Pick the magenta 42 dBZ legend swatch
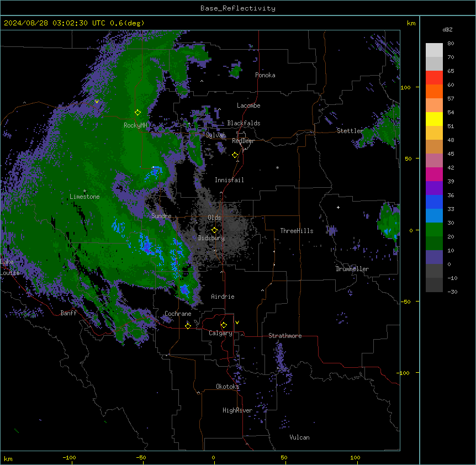The image size is (476, 465). (434, 174)
